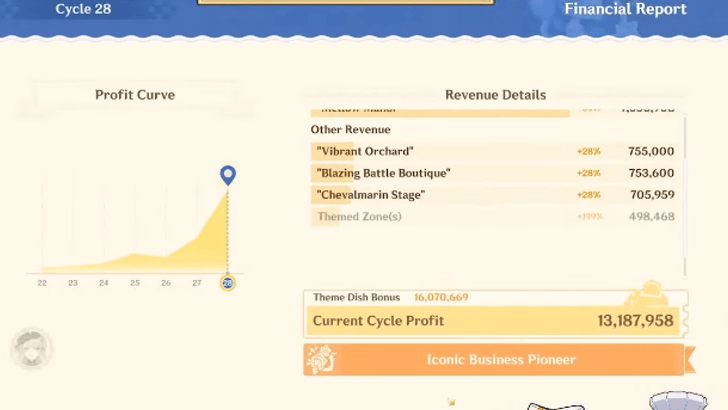Image resolution: width=728 pixels, height=410 pixels.
Task: Click the Revenue Details header
Action: (495, 95)
